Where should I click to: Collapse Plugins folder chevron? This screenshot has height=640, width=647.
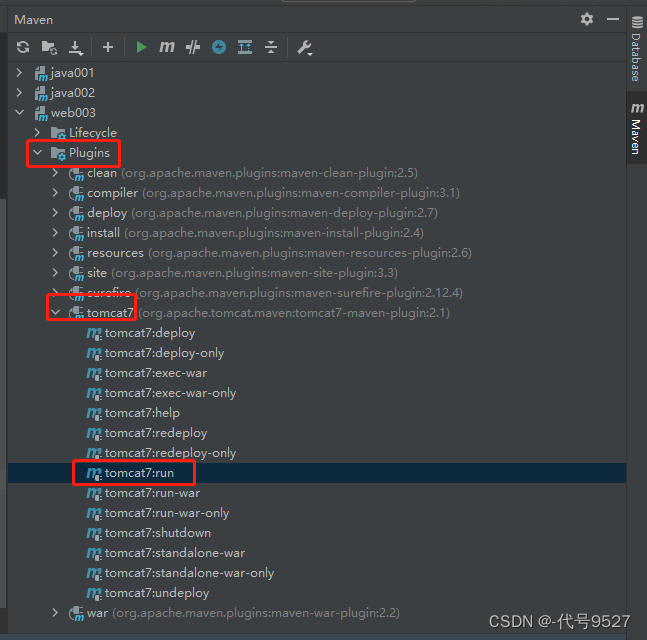[38, 152]
